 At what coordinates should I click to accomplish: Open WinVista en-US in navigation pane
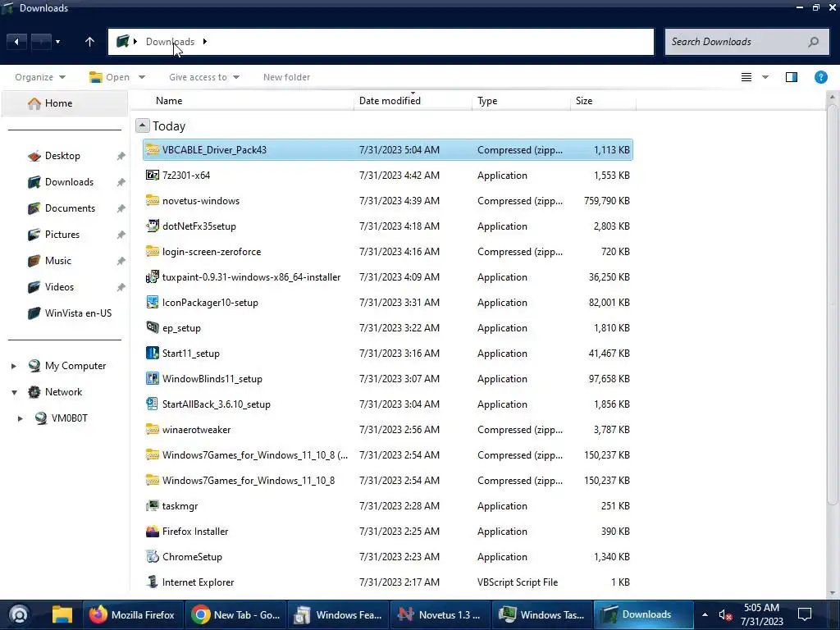pyautogui.click(x=78, y=313)
